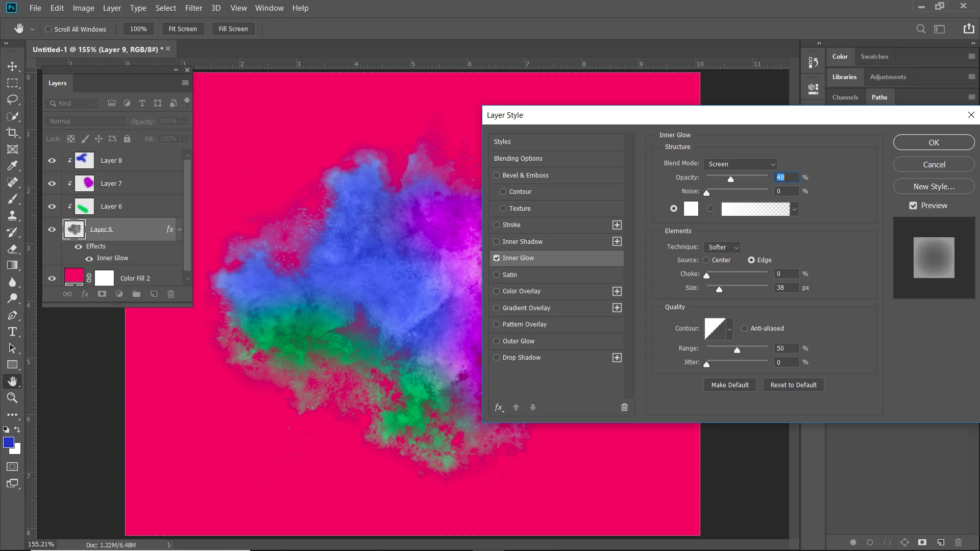Select the Eraser tool
This screenshot has width=980, height=551.
point(13,249)
